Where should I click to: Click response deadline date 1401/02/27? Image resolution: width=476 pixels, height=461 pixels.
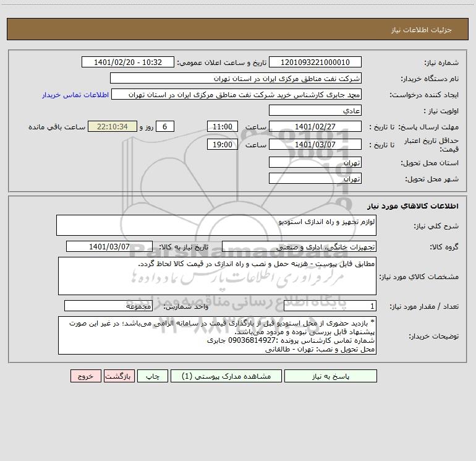point(315,126)
